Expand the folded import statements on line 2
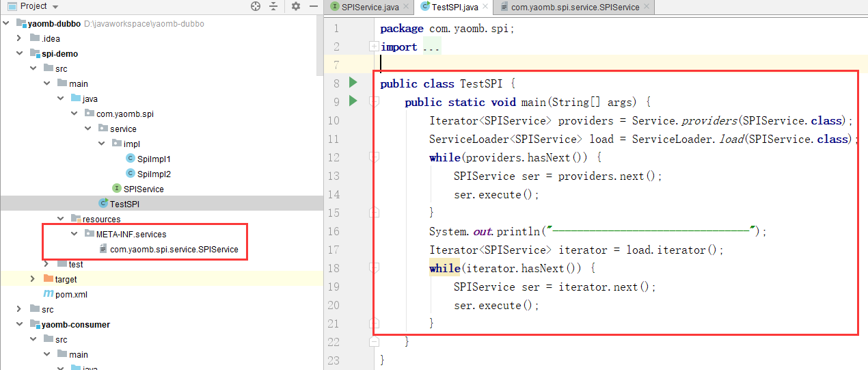 click(x=374, y=47)
